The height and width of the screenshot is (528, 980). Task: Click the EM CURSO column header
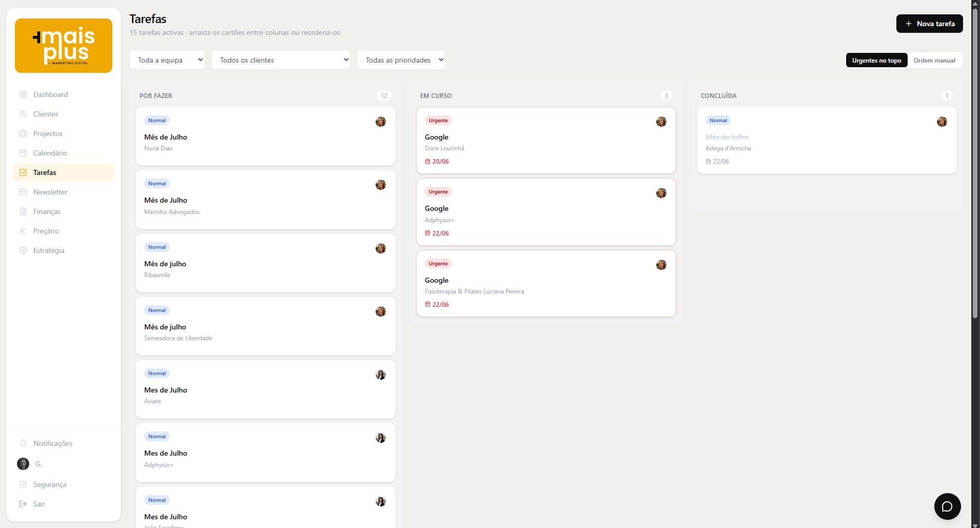[x=436, y=96]
